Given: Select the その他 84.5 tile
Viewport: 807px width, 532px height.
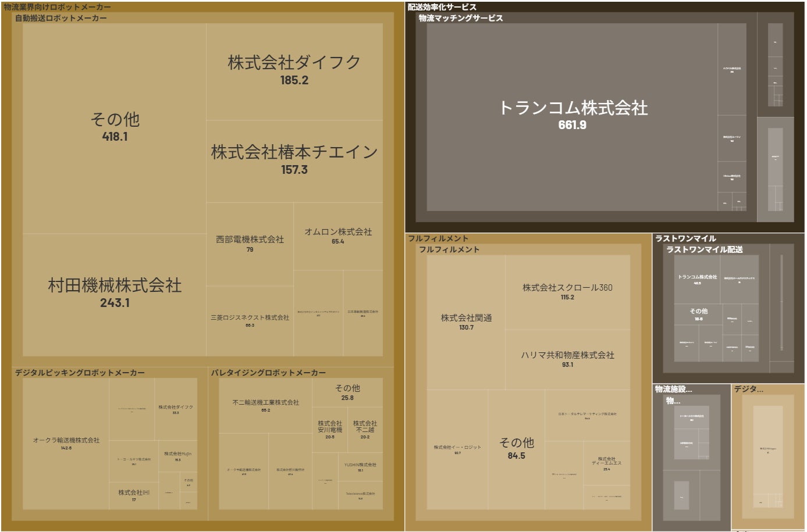Looking at the screenshot, I should (x=516, y=449).
